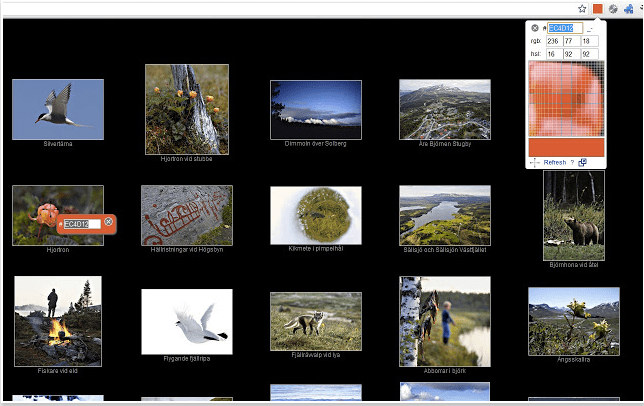644x406 pixels.
Task: Click the 'Björnhona vid åtel' caption
Action: [x=574, y=265]
